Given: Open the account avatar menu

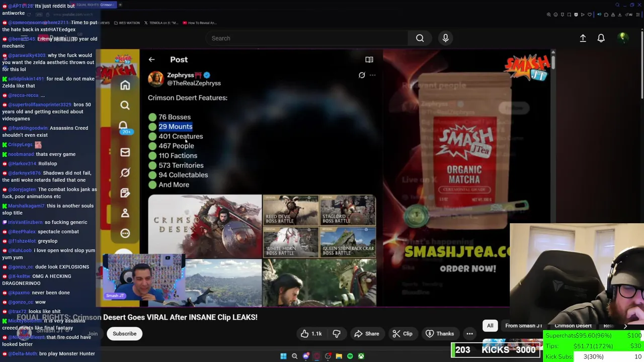Looking at the screenshot, I should pos(623,38).
